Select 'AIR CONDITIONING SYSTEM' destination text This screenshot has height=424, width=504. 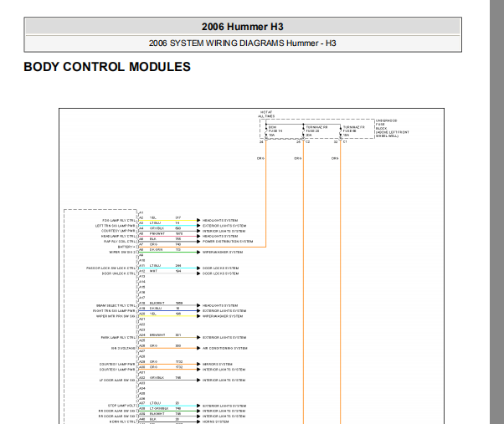[224, 348]
